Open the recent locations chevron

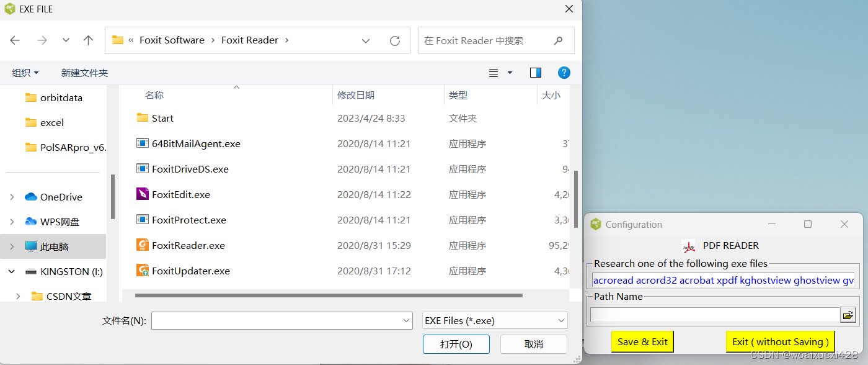66,40
